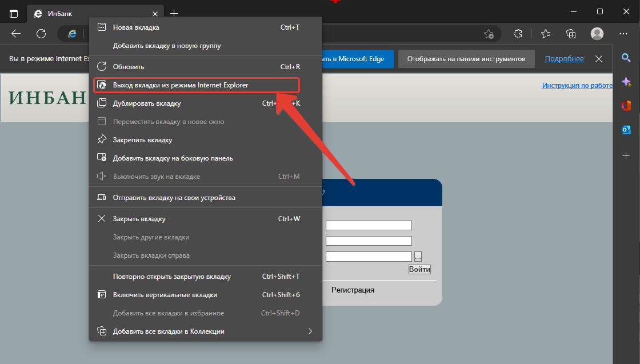
Task: Click the first login form input field
Action: (369, 225)
